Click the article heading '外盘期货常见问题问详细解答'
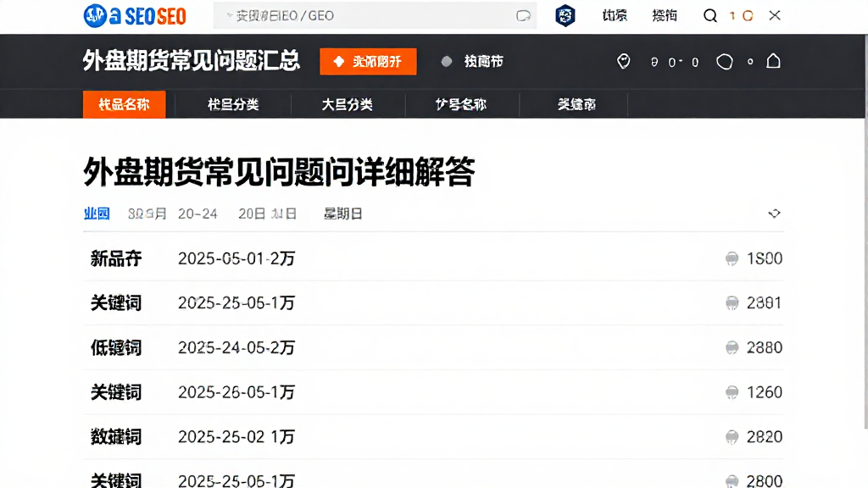Image resolution: width=868 pixels, height=488 pixels. click(279, 172)
